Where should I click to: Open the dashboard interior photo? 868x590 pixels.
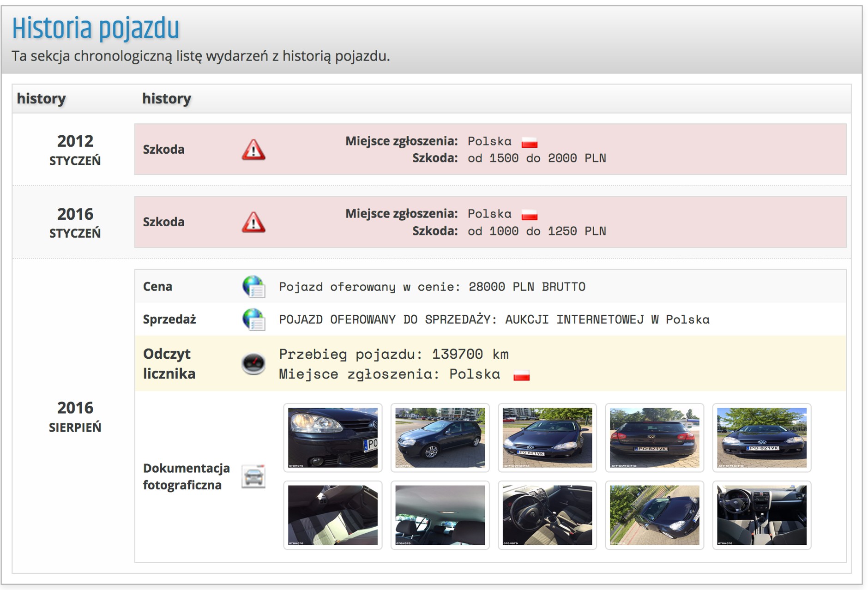pos(761,515)
